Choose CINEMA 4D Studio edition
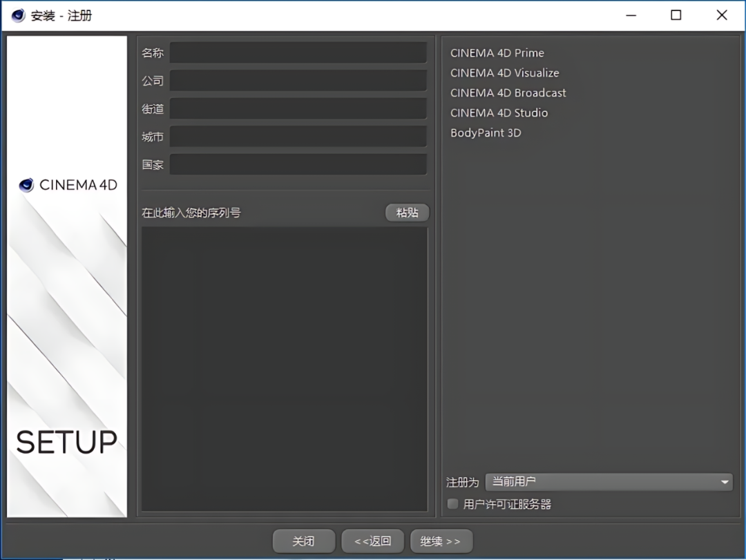 (499, 113)
